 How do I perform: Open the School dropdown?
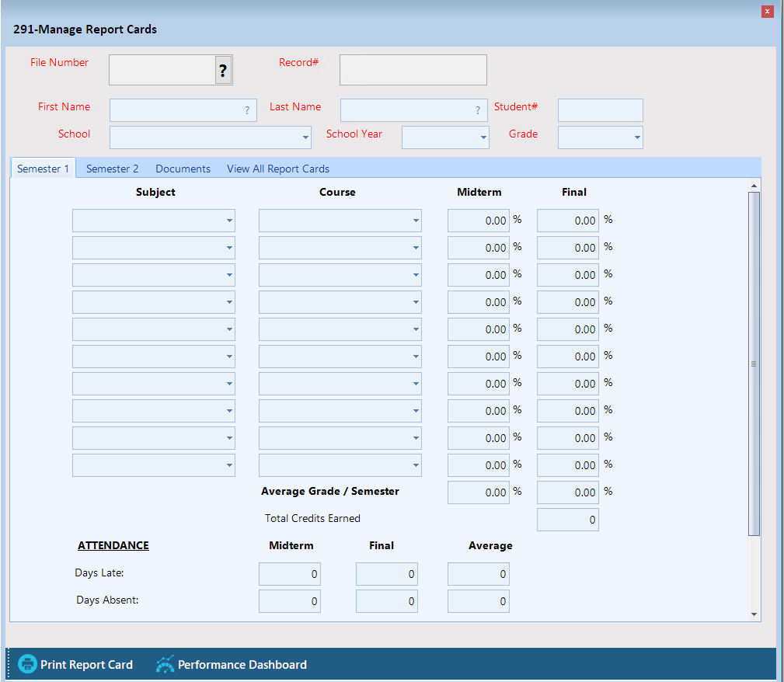pos(305,137)
